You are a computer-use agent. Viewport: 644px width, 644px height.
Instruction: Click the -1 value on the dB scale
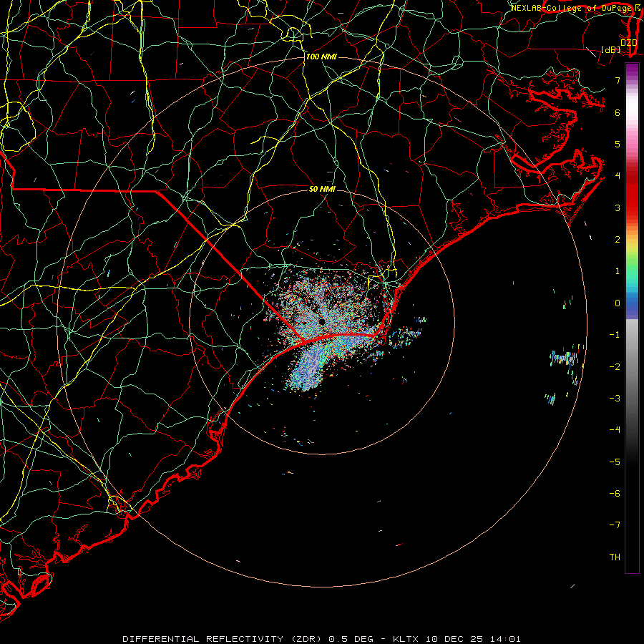pos(615,335)
